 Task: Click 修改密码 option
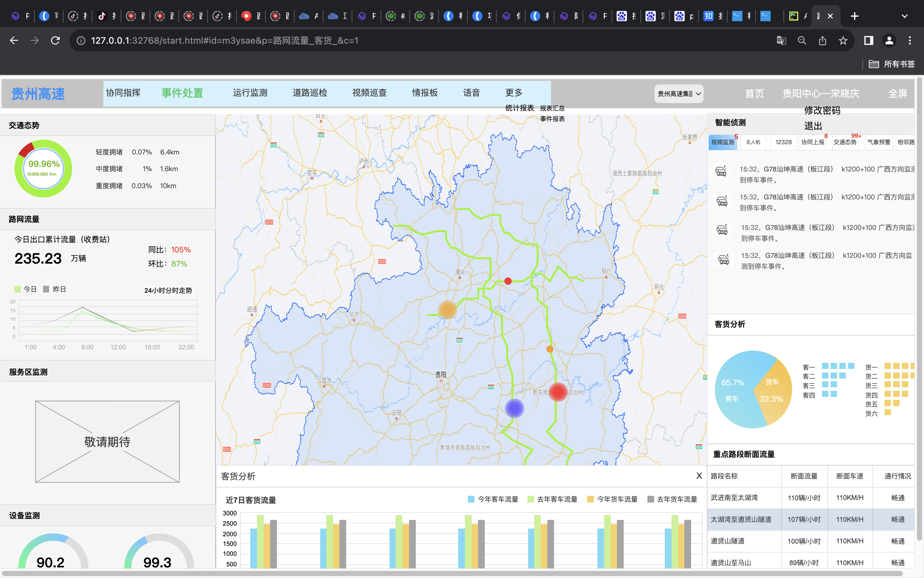click(822, 110)
